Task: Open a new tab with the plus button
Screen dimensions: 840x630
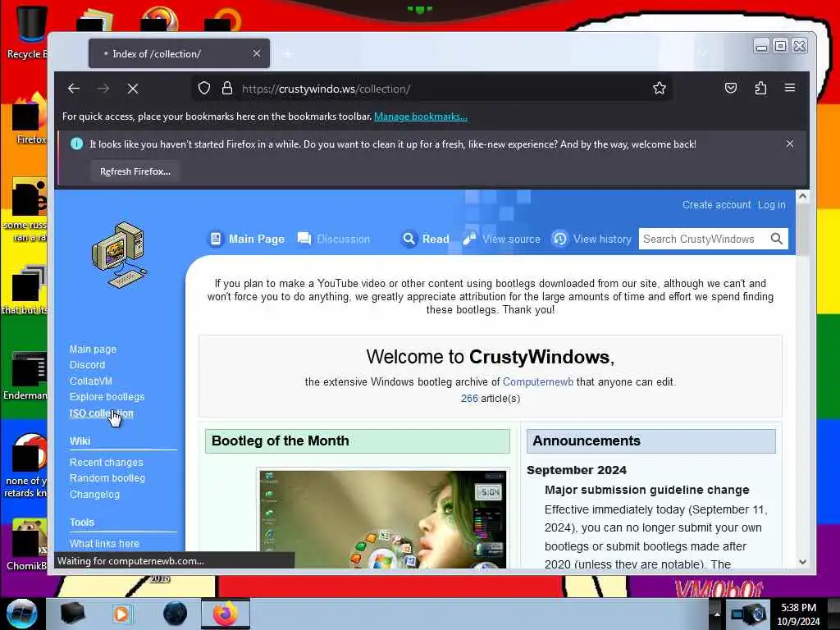Action: 288,53
